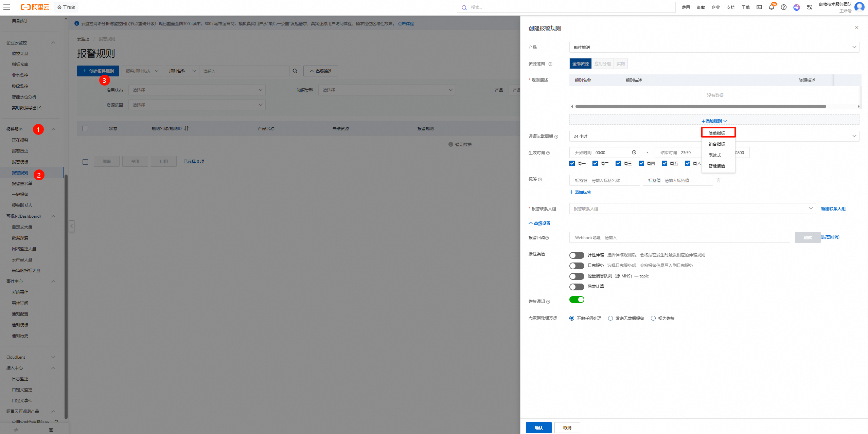Open the 产品 dropdown showing 邮件推送
The image size is (868, 434).
pos(714,47)
